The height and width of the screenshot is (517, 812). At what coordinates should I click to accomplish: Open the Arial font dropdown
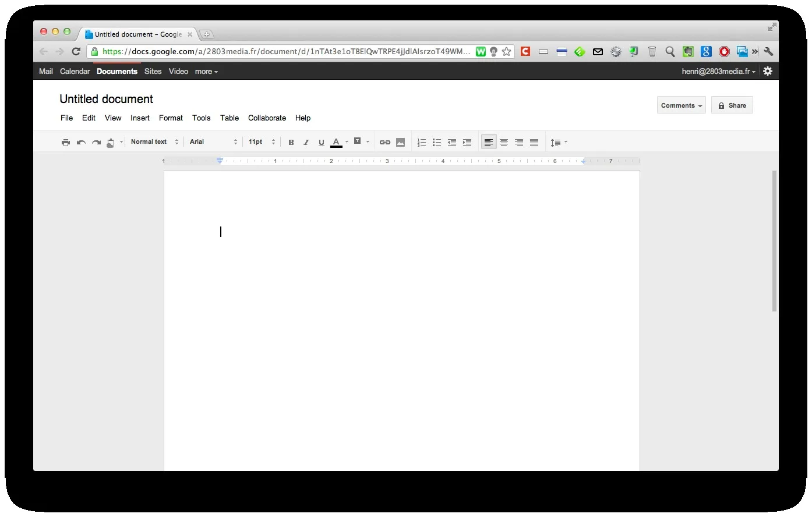(x=214, y=142)
